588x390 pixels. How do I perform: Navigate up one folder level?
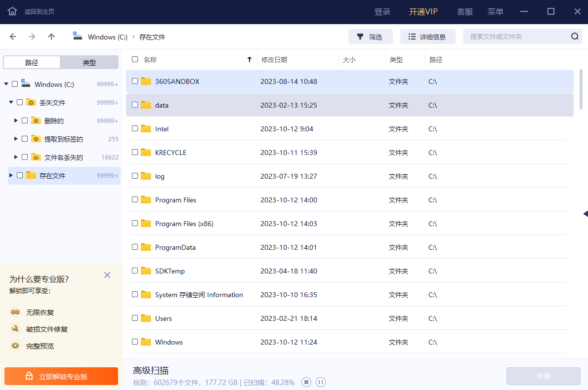(51, 36)
